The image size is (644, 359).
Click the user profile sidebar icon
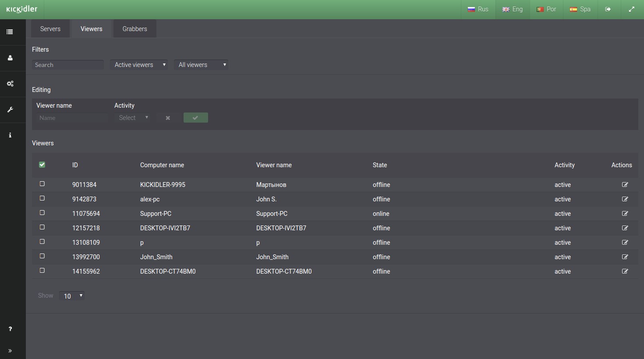10,58
